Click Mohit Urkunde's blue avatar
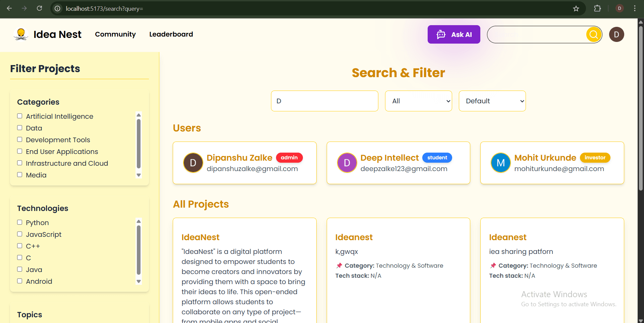 point(500,163)
